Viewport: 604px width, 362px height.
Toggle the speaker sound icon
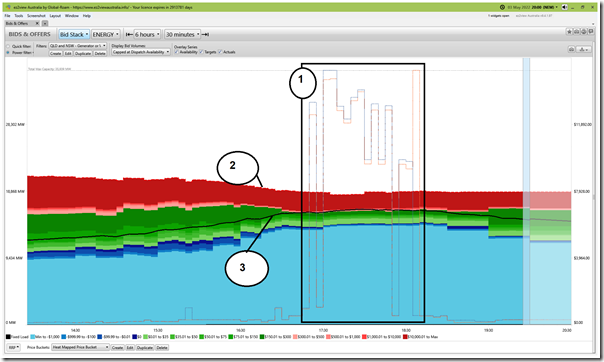tap(564, 7)
